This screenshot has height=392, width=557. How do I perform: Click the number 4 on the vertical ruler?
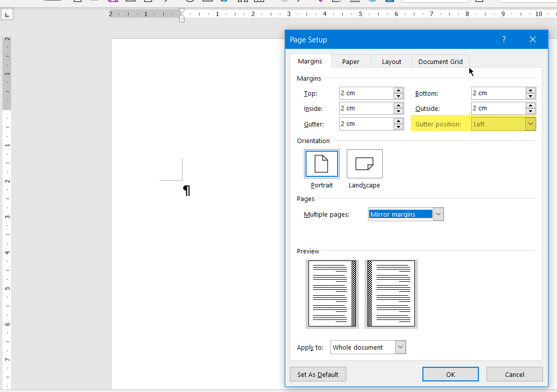coord(7,252)
